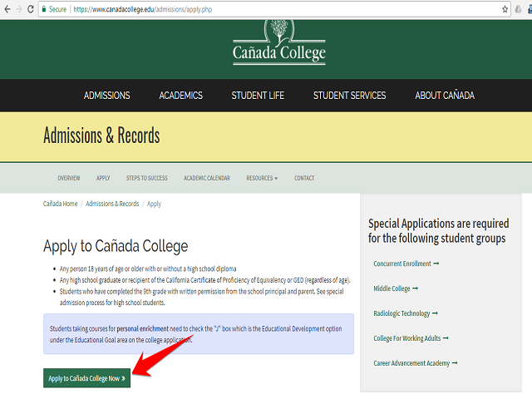
Task: Bookmark the page with the star icon
Action: [505, 9]
